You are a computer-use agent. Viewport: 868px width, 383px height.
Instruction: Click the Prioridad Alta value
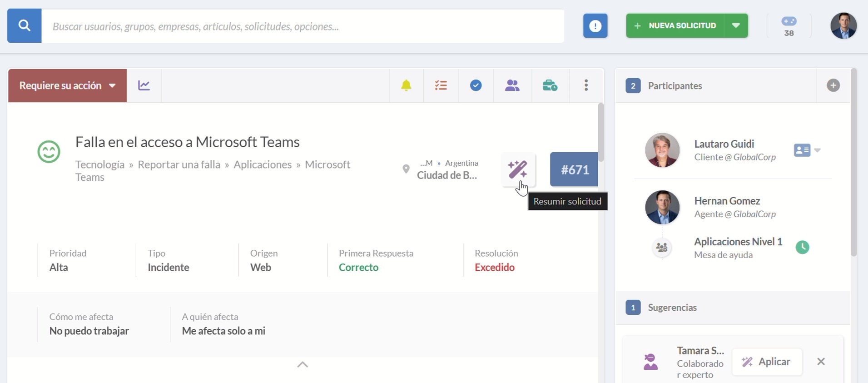[x=59, y=267]
